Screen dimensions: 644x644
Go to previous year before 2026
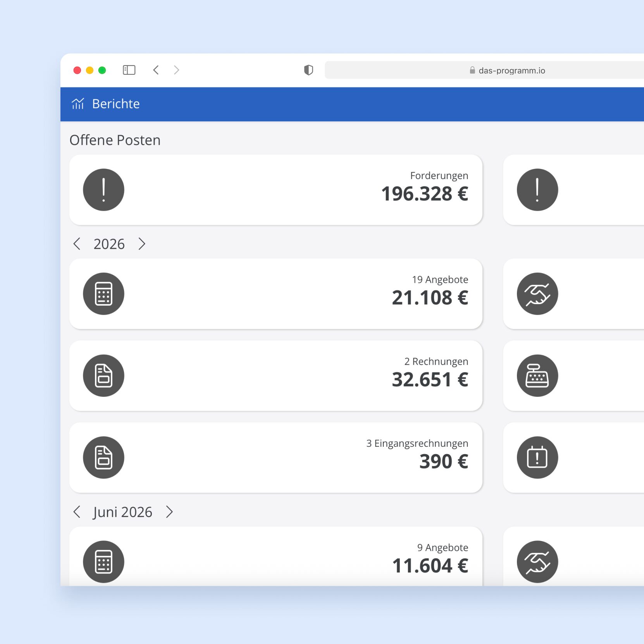pos(77,244)
